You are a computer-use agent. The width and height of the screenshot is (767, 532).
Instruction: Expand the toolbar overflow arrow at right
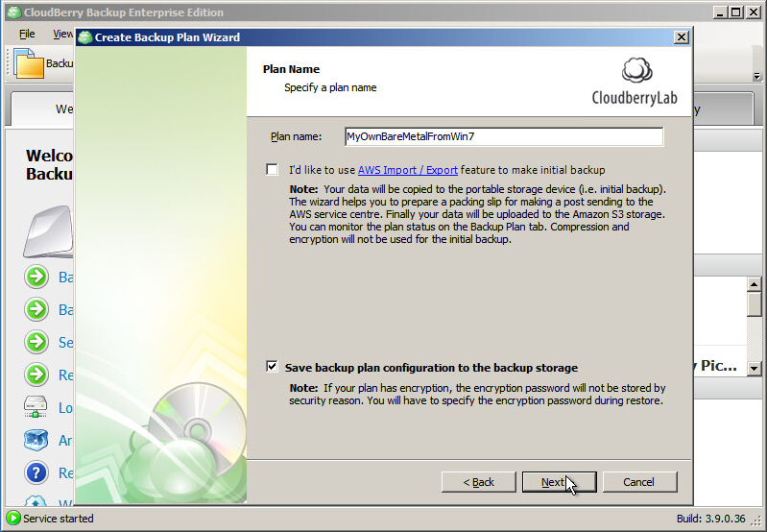tap(756, 77)
